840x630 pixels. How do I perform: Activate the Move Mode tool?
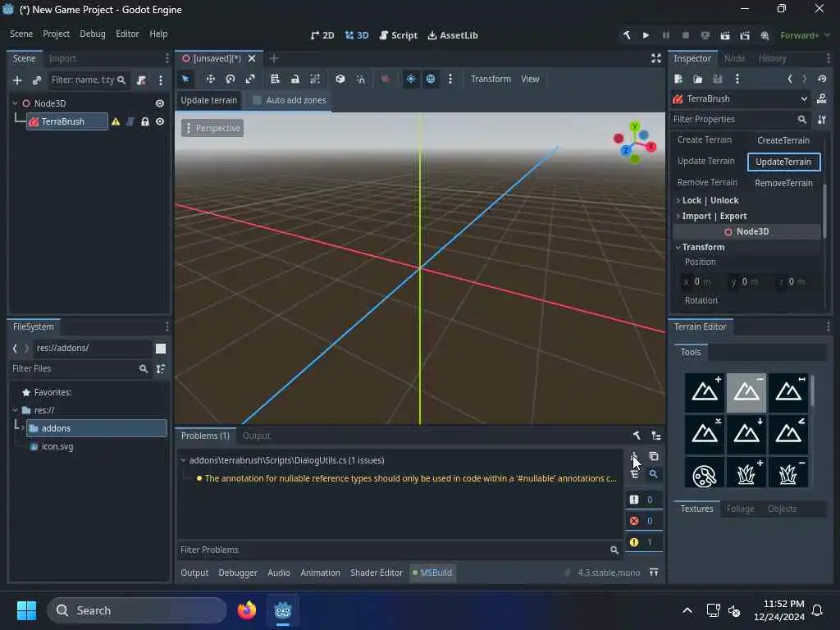tap(210, 79)
